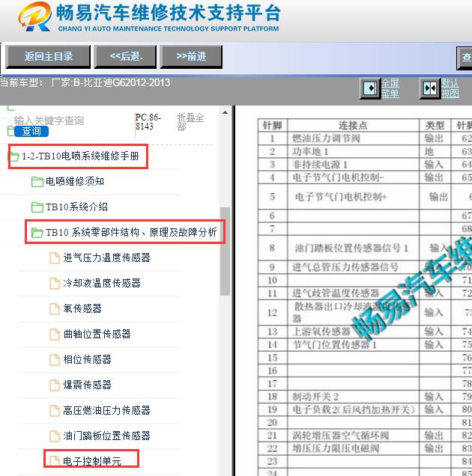Click the 曲轴位置传感器 document icon
This screenshot has width=472, height=476.
coord(55,335)
